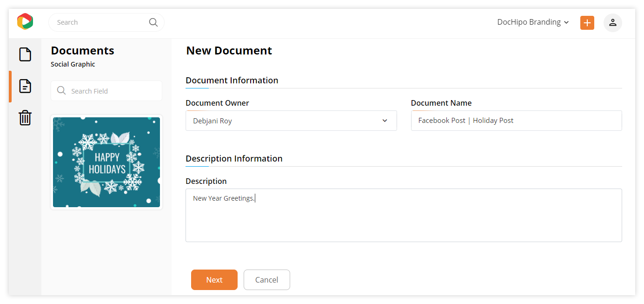The image size is (644, 304).
Task: Open the blank document sidebar icon
Action: pyautogui.click(x=25, y=54)
